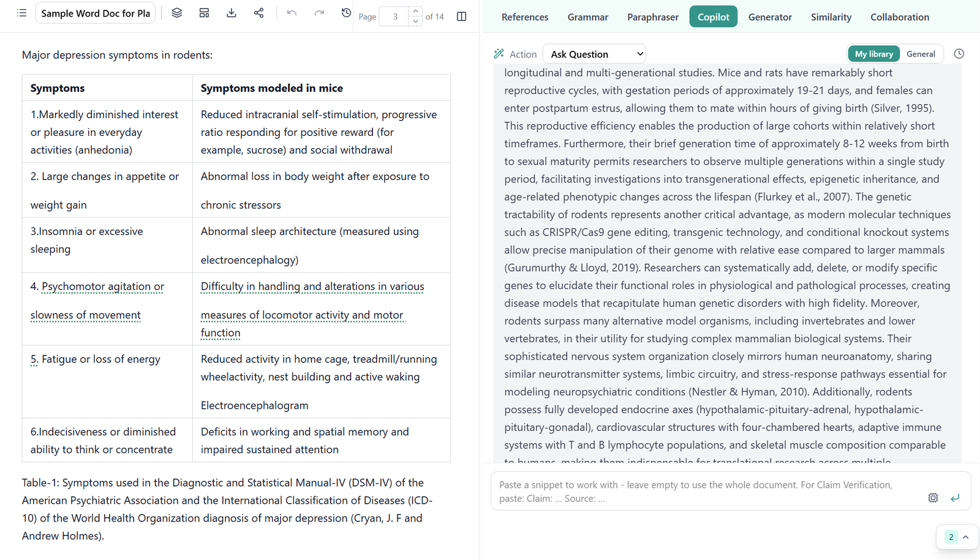Switch source to My library

[x=874, y=54]
